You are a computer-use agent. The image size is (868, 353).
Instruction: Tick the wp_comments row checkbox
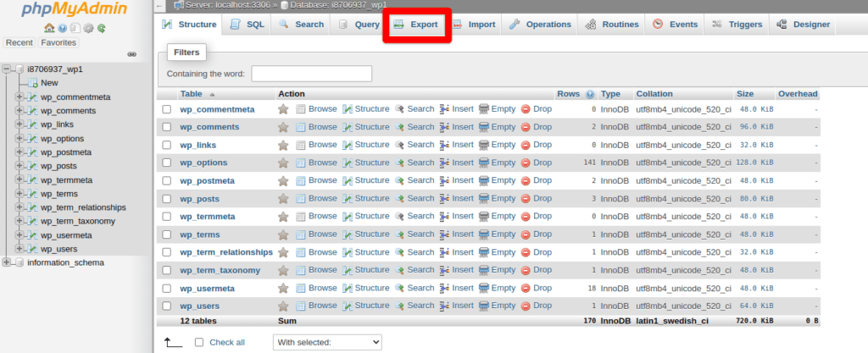point(167,127)
